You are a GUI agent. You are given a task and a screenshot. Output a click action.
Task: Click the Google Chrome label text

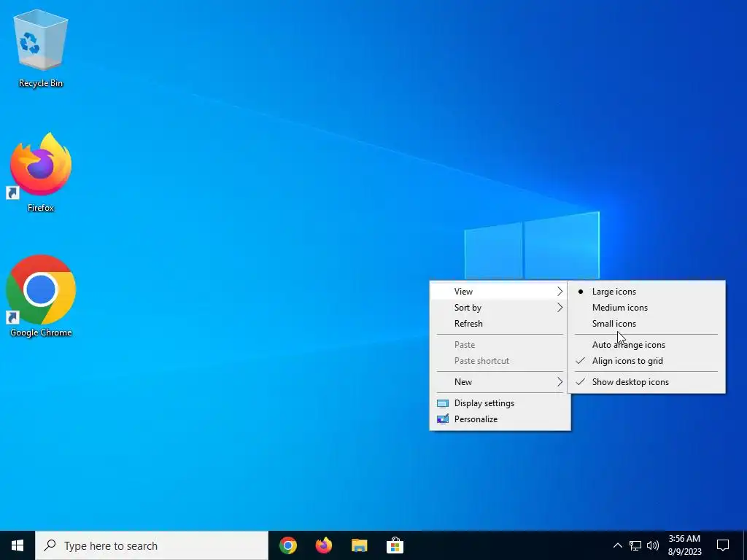click(41, 332)
